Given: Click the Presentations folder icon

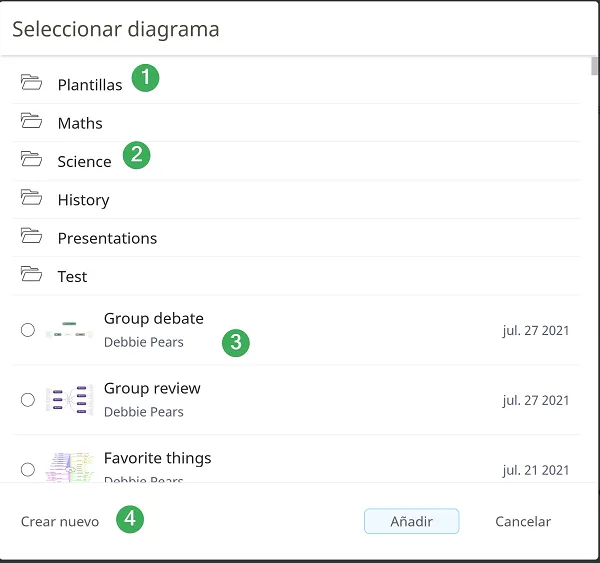Looking at the screenshot, I should (31, 237).
